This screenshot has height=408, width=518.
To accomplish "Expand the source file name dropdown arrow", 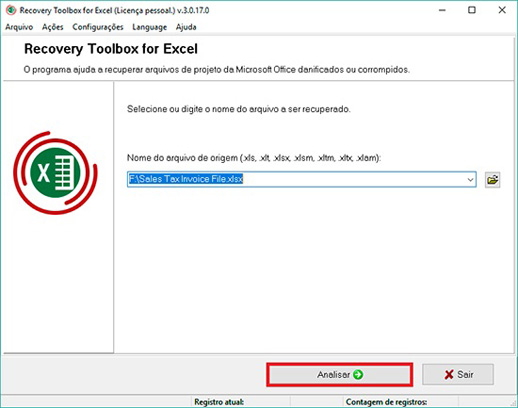I will click(470, 180).
